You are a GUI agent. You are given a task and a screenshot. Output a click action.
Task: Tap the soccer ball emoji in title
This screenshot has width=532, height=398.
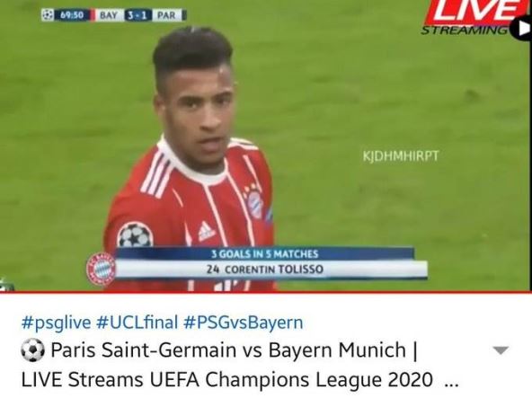pos(33,350)
